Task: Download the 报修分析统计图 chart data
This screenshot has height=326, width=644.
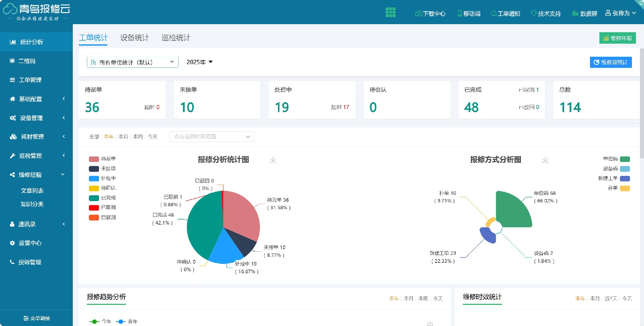Action: coord(273,160)
